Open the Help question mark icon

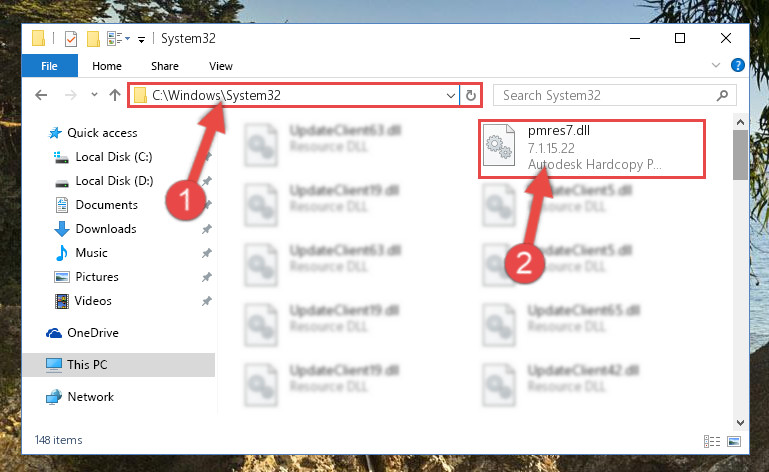point(738,65)
